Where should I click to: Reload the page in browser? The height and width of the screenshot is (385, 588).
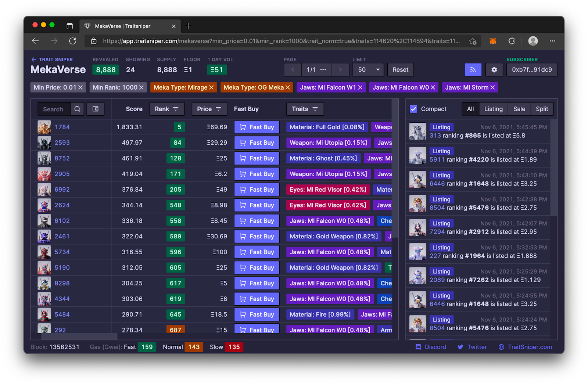click(73, 41)
